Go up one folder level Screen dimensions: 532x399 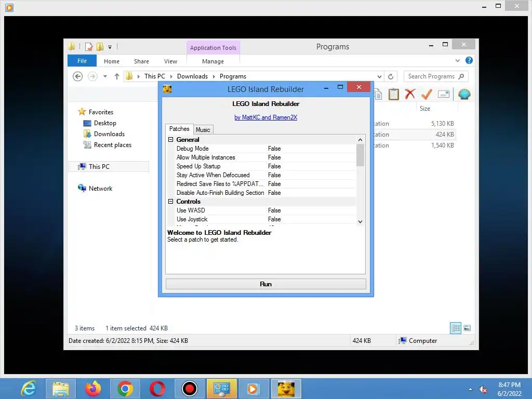point(117,76)
